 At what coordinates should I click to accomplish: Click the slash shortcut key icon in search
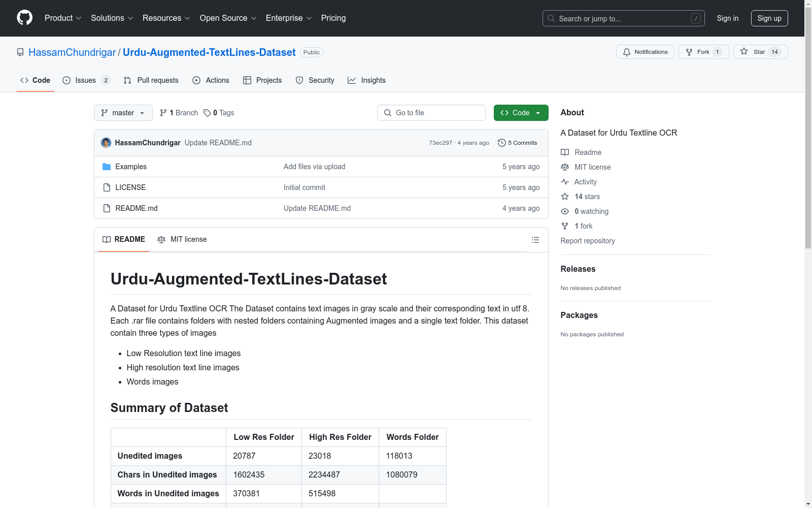(696, 18)
